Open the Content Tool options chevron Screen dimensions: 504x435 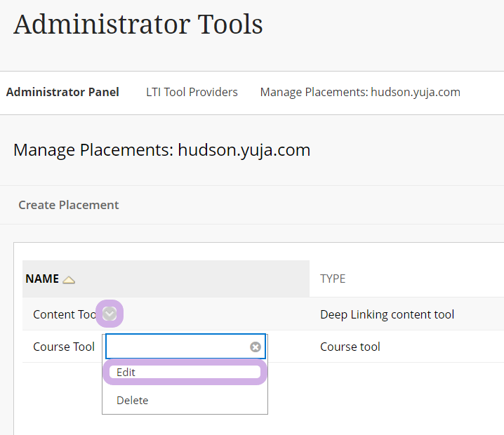(110, 314)
